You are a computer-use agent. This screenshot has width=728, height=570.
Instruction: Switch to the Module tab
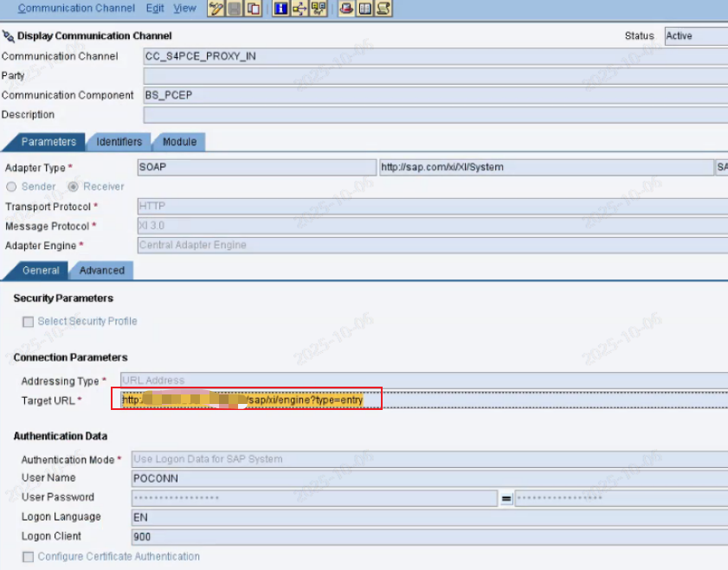coord(180,142)
